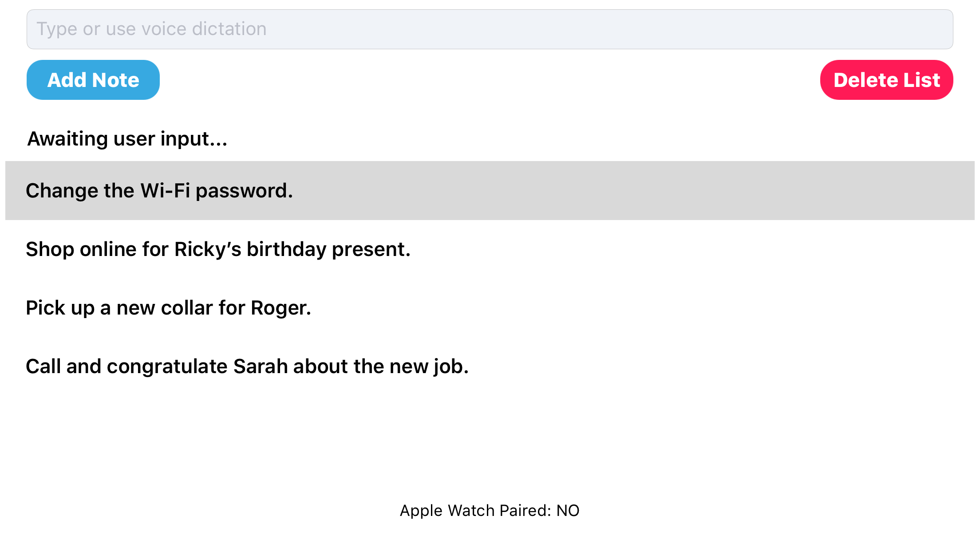Click the 'Type or use voice dictation' field
The width and height of the screenshot is (980, 551).
tap(490, 29)
